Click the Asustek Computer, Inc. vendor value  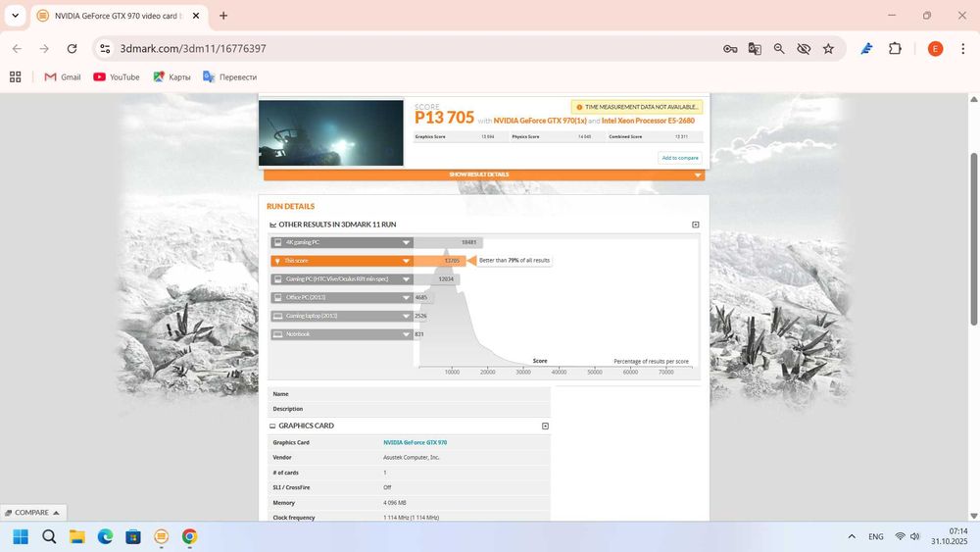[412, 458]
